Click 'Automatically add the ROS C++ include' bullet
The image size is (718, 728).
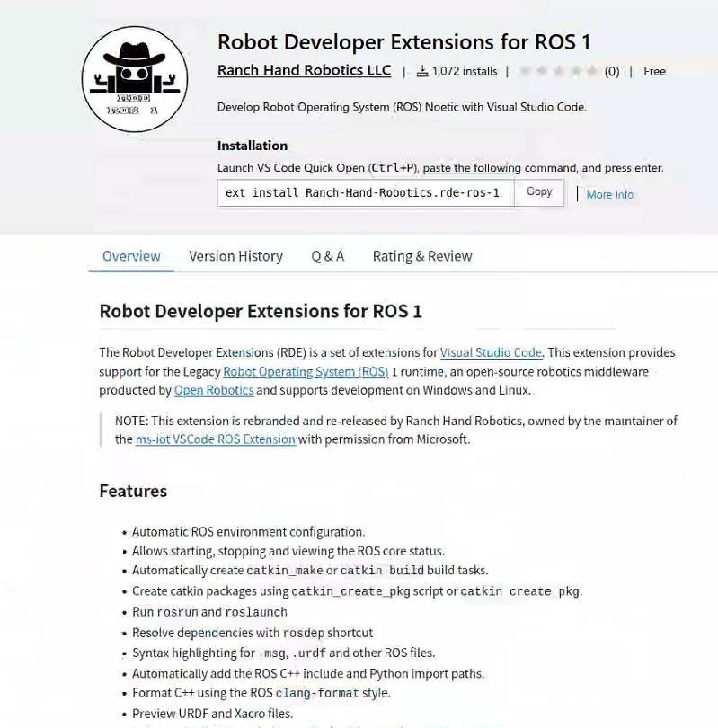[308, 673]
